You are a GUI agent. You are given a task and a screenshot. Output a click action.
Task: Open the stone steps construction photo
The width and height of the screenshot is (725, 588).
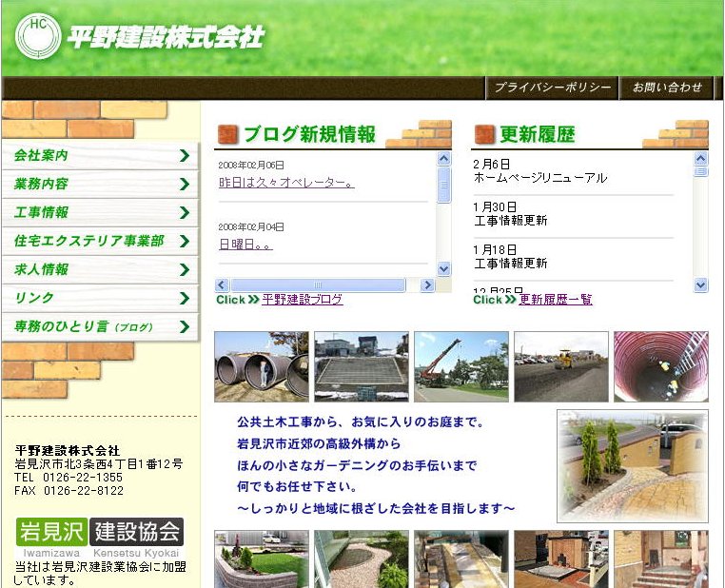pyautogui.click(x=362, y=366)
